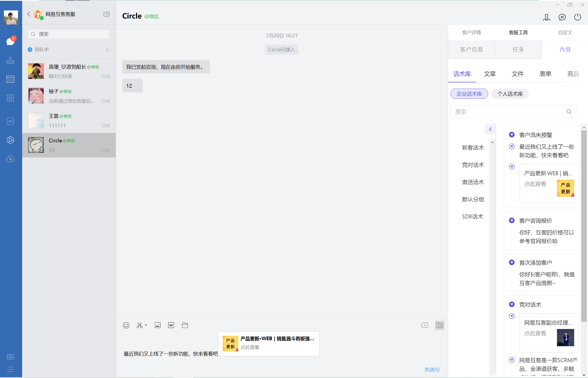The height and width of the screenshot is (378, 588).
Task: Select the 表单 sub-tab
Action: (545, 74)
